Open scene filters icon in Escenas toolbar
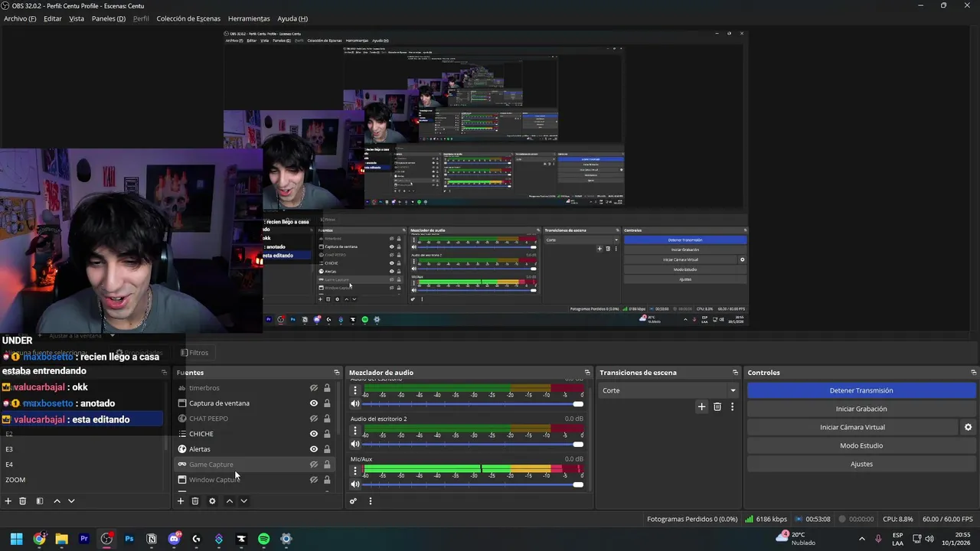980x551 pixels. (40, 501)
